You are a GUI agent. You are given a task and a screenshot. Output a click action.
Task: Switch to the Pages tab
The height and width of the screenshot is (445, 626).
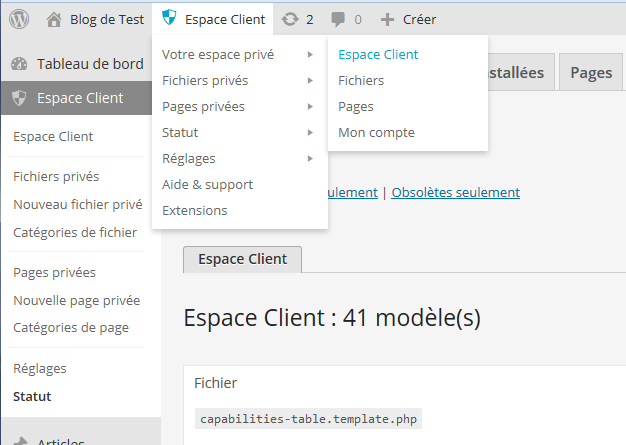[x=591, y=72]
